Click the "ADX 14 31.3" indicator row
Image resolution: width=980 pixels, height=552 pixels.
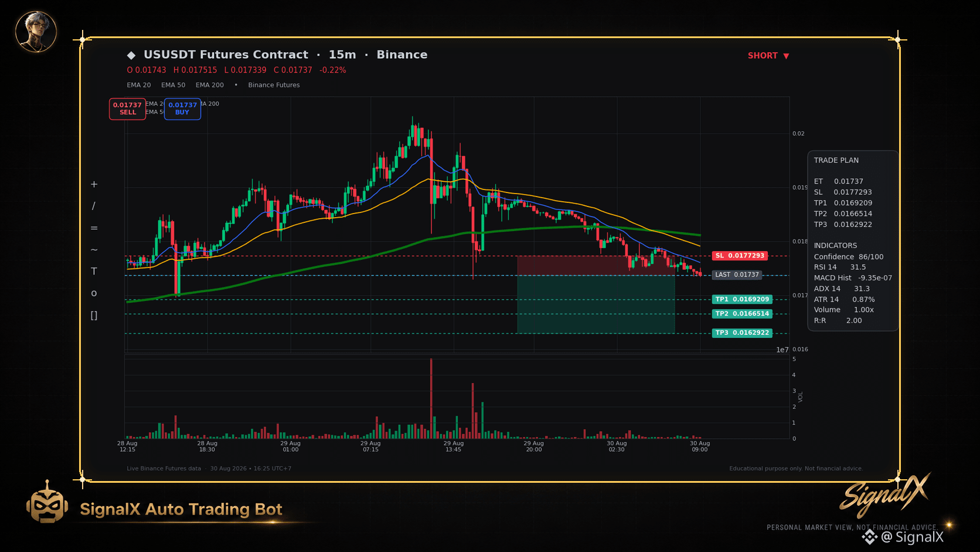(x=842, y=289)
